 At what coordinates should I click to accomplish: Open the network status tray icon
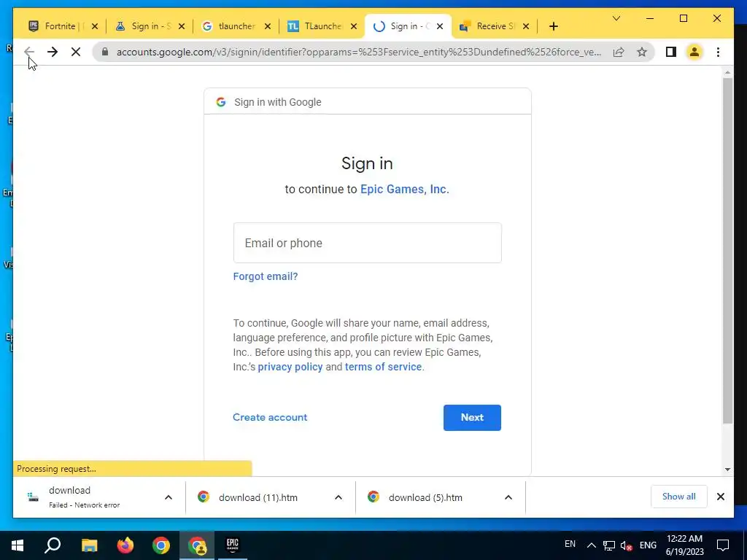click(609, 545)
